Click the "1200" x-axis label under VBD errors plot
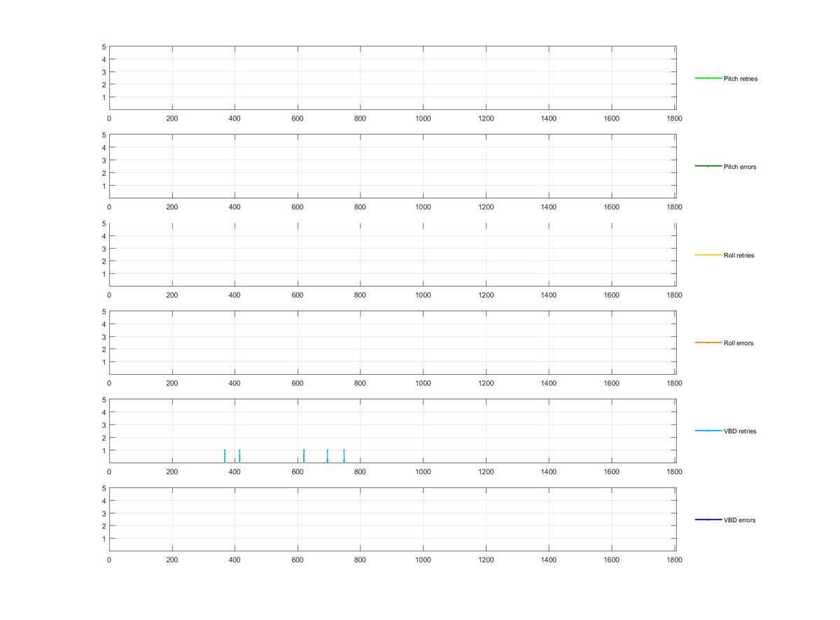The image size is (840, 620). click(x=486, y=560)
